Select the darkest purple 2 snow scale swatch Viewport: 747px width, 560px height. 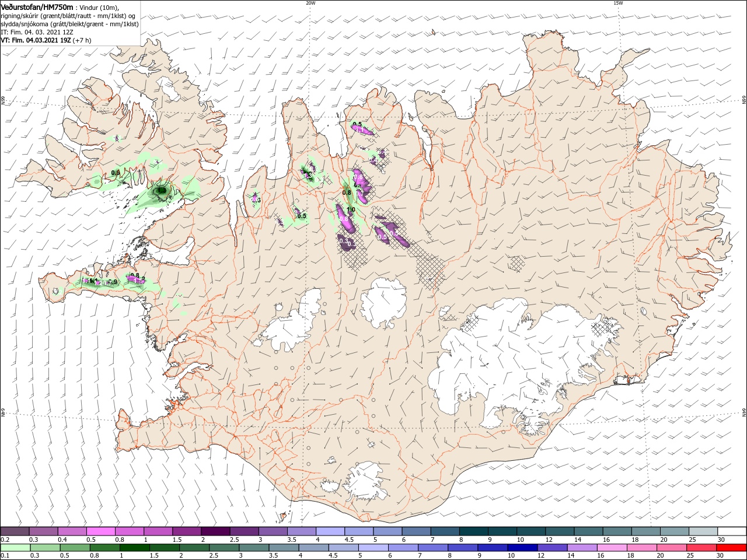pos(215,531)
